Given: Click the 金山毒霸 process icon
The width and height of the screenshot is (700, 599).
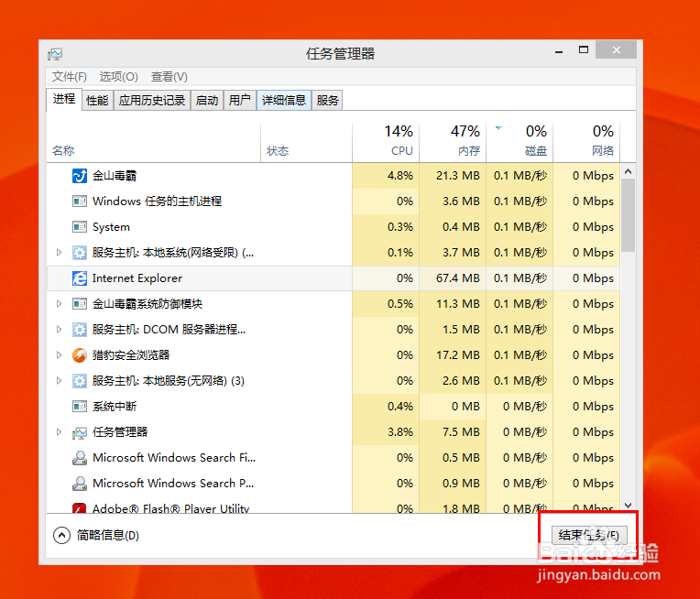Looking at the screenshot, I should click(80, 176).
